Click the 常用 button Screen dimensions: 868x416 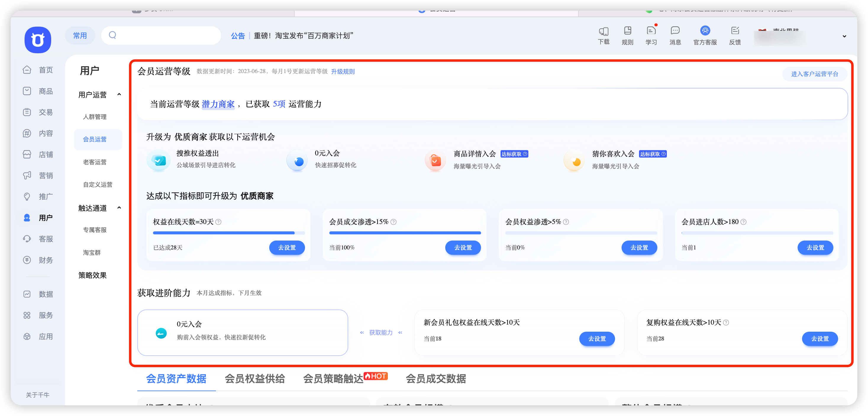click(80, 36)
